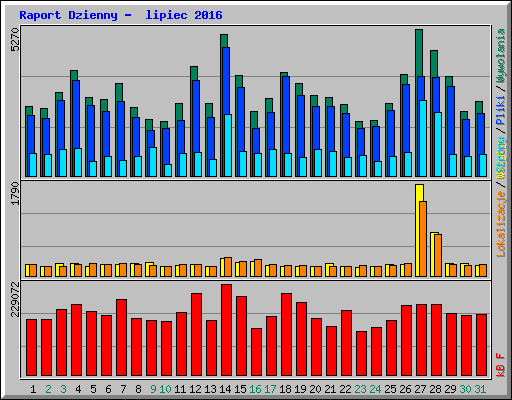Select the blue files bar on day 18
Image resolution: width=512 pixels, height=400 pixels.
coord(286,115)
